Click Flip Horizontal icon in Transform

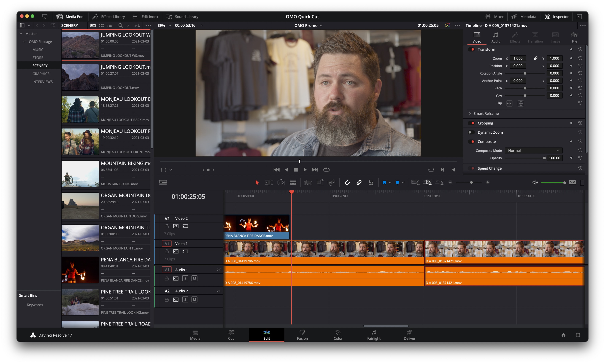pyautogui.click(x=509, y=103)
